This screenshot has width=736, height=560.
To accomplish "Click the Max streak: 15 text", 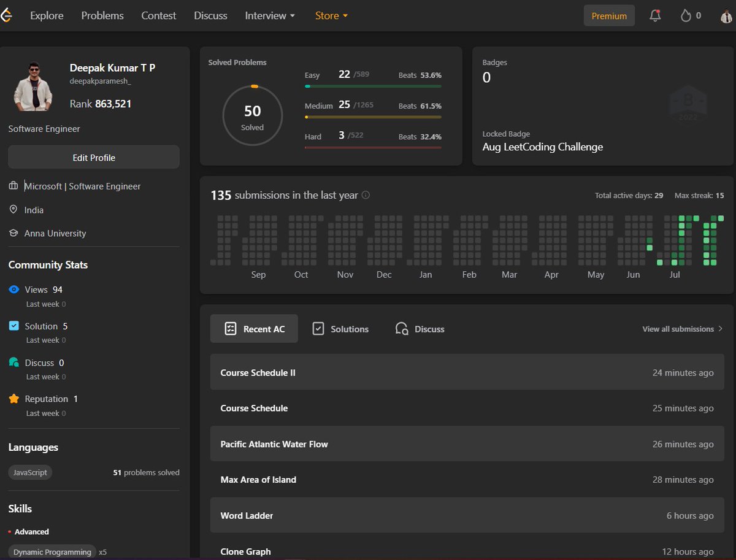I will tap(699, 195).
